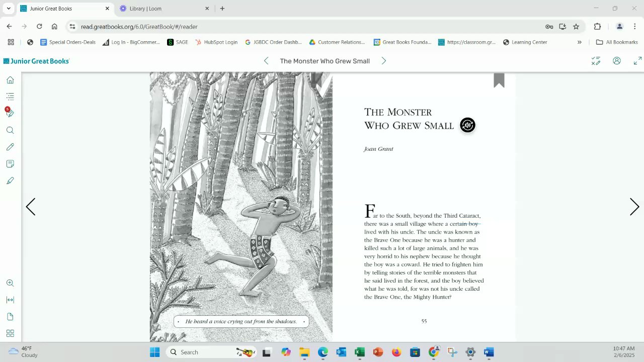Image resolution: width=644 pixels, height=362 pixels.
Task: Open a new browser tab
Action: [222, 9]
